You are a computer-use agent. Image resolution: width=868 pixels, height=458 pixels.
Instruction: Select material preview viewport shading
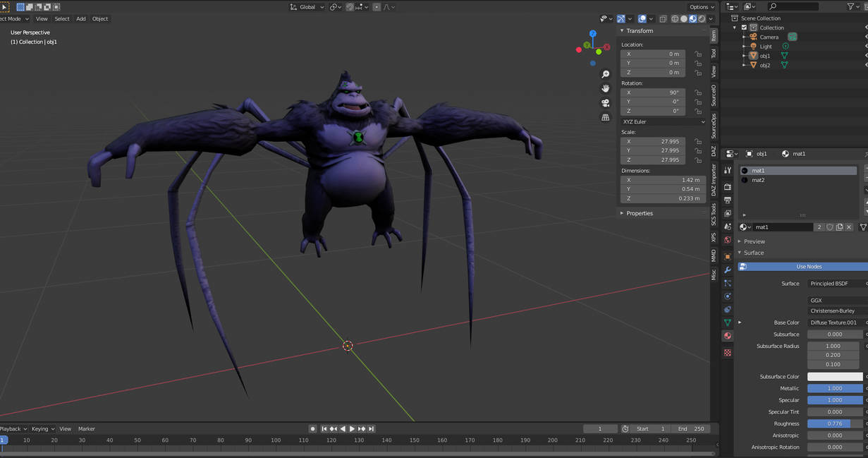(x=692, y=19)
